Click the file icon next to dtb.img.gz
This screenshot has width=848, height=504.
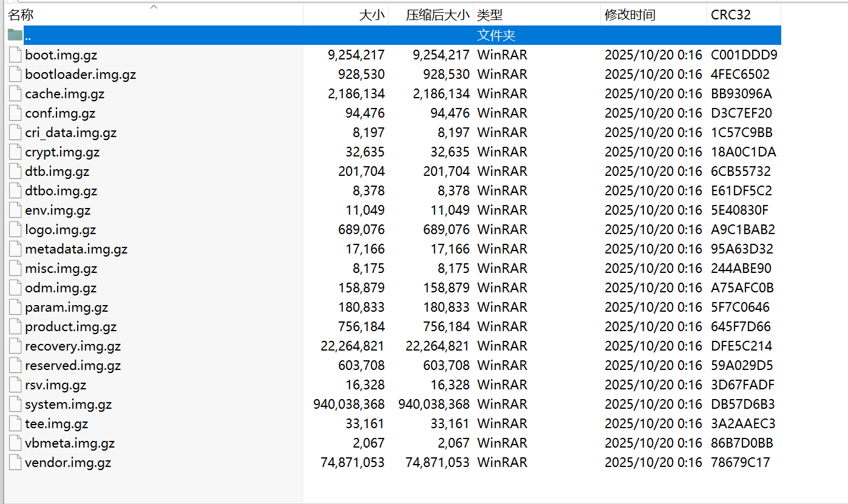coord(14,171)
